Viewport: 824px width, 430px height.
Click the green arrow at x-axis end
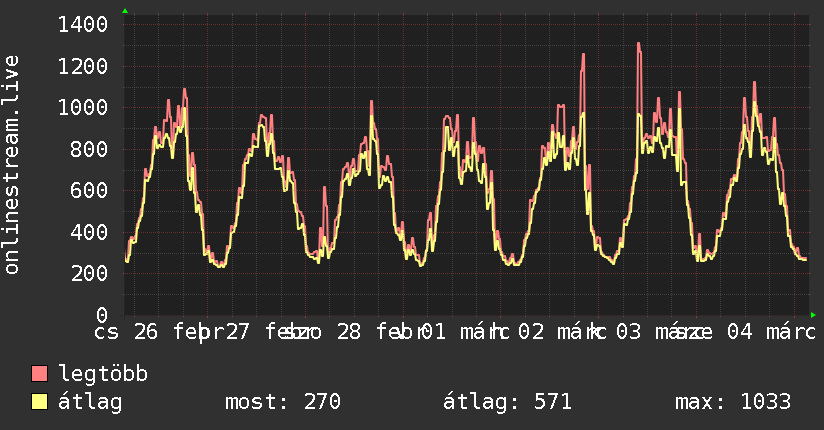pyautogui.click(x=813, y=315)
